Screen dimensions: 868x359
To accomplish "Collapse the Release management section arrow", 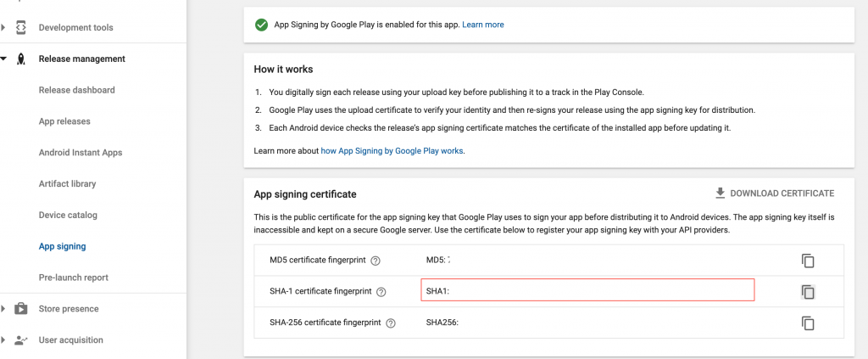I will coord(3,59).
